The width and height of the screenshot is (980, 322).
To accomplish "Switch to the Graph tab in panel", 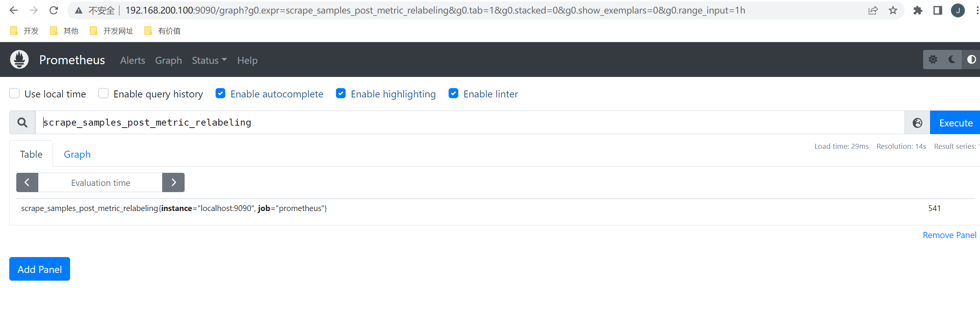I will (x=77, y=154).
